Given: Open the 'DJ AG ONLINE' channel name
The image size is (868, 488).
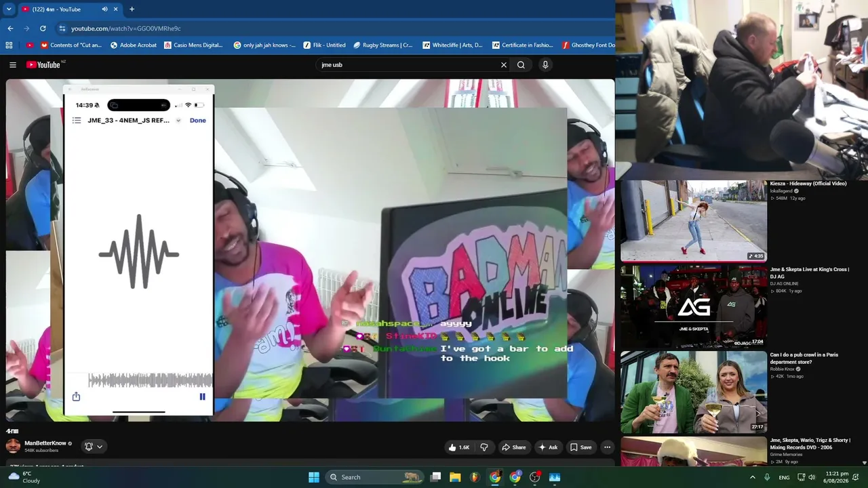Looking at the screenshot, I should (784, 283).
